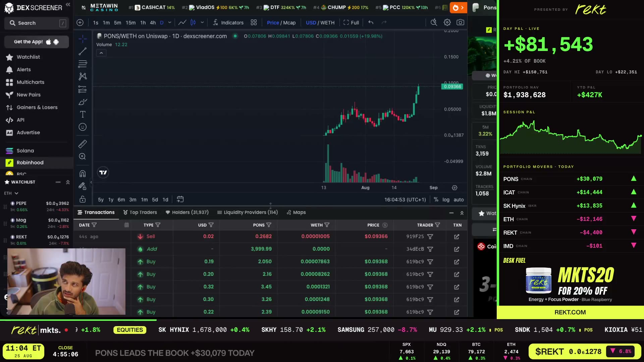Open the Indicators menu

pos(228,22)
